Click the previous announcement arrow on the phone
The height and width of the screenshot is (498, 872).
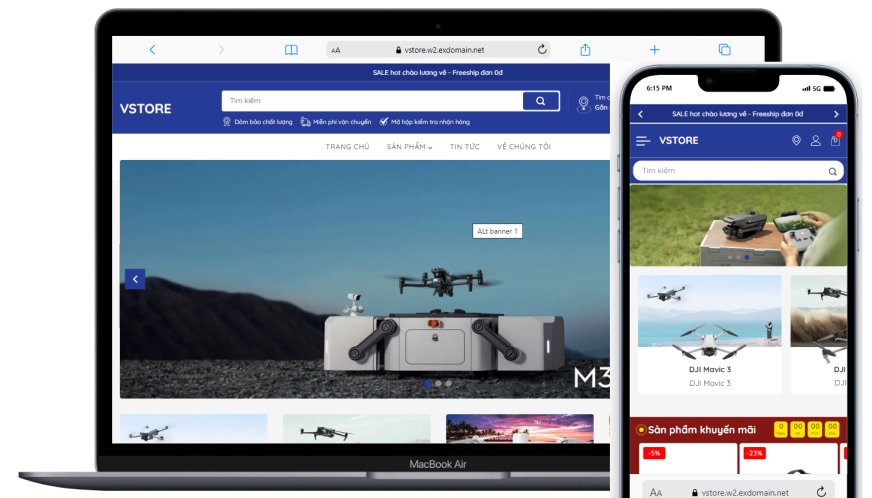641,114
